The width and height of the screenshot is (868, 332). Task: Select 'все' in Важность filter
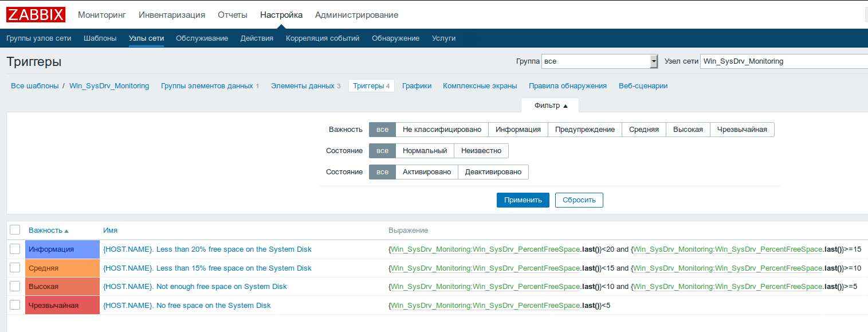382,130
